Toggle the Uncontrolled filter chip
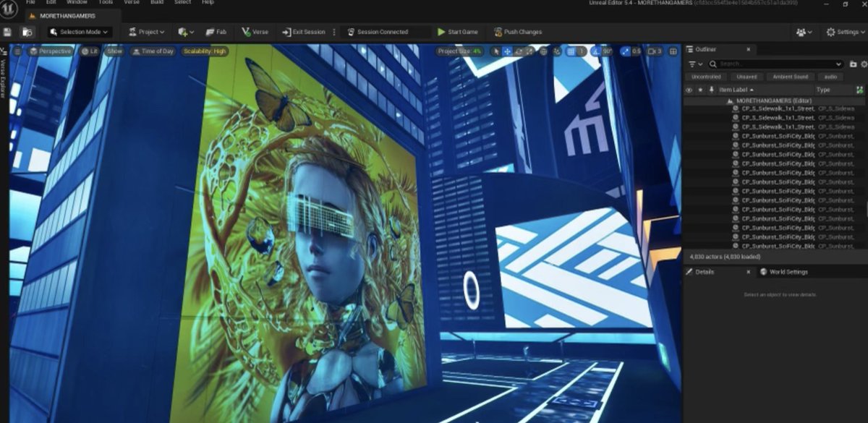This screenshot has width=868, height=423. tap(706, 77)
